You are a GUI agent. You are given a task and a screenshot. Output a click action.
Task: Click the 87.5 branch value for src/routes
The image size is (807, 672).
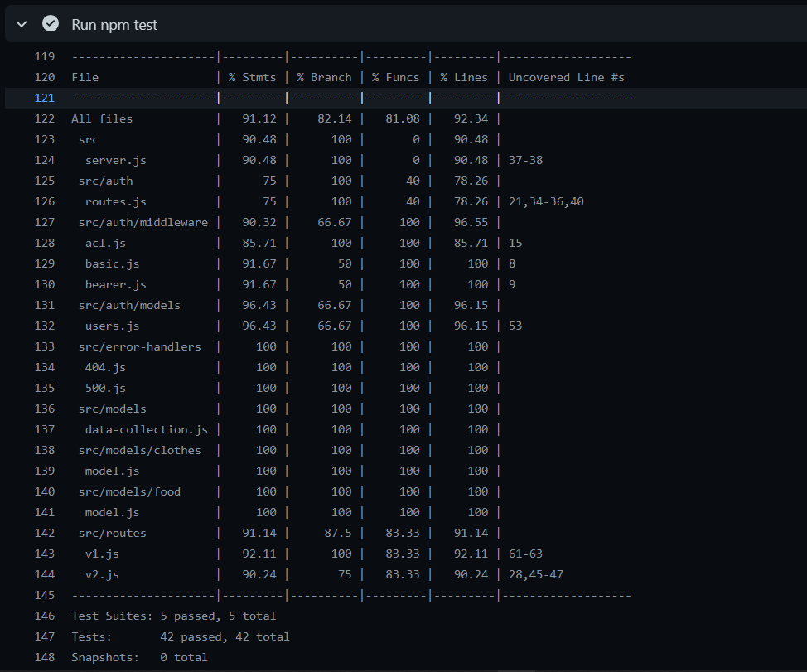coord(338,533)
